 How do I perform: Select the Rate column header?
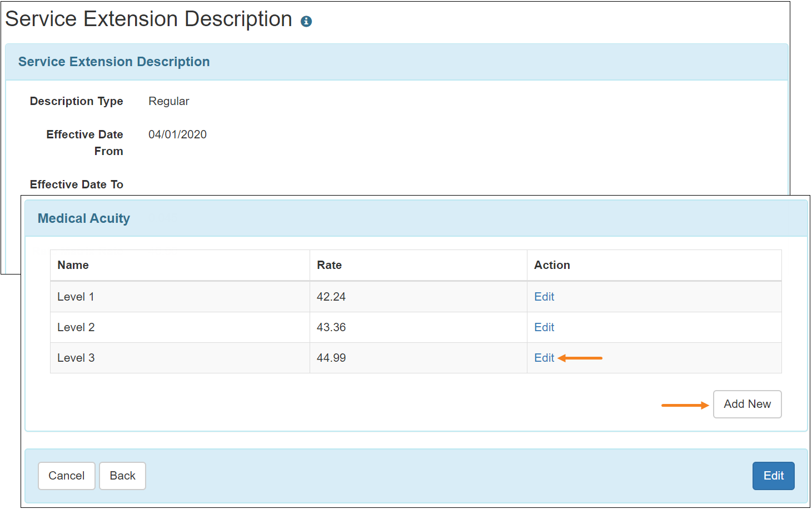[329, 265]
